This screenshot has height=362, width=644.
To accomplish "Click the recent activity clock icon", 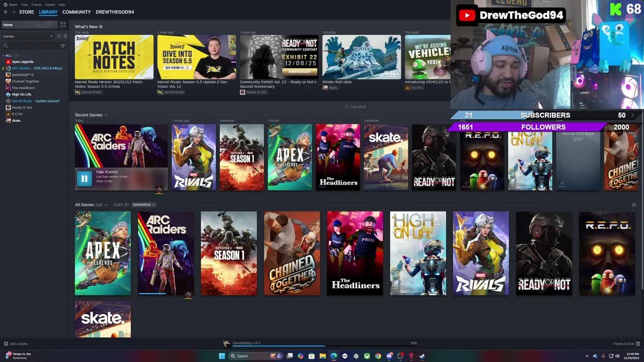I will pyautogui.click(x=59, y=36).
